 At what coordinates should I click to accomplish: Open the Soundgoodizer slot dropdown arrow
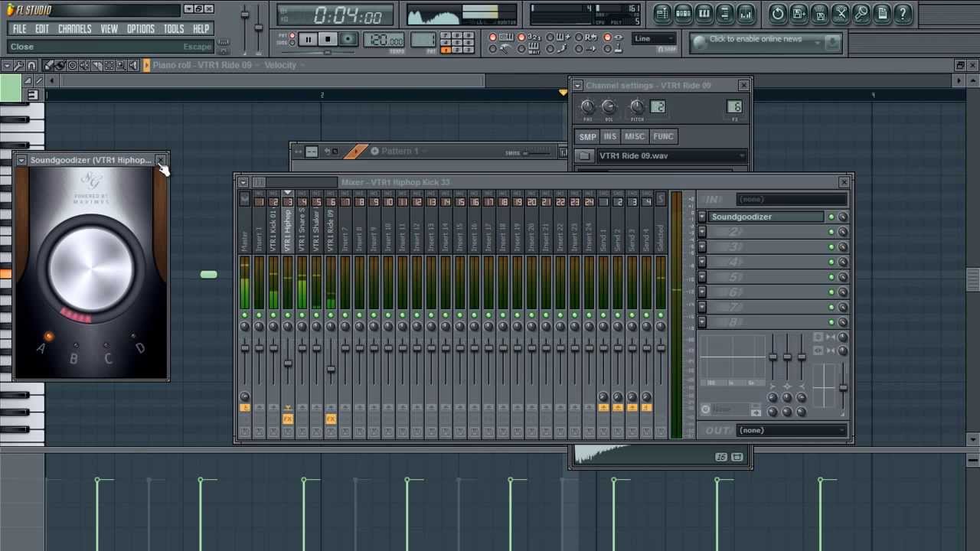point(701,217)
